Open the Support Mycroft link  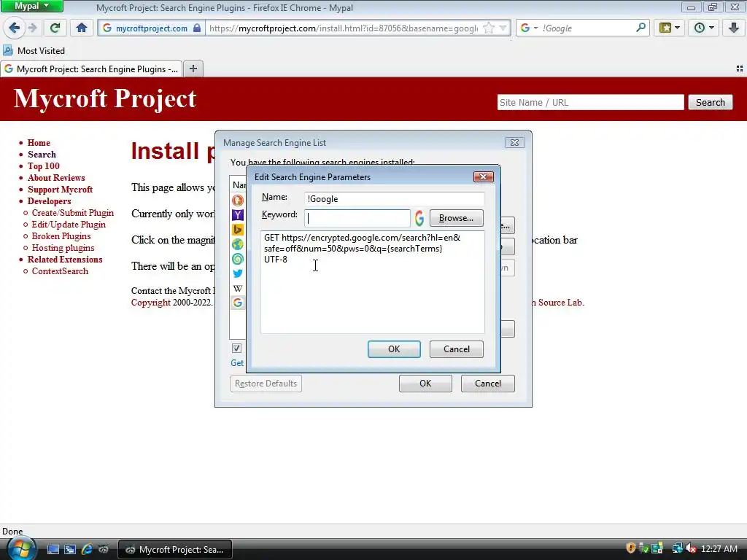60,190
